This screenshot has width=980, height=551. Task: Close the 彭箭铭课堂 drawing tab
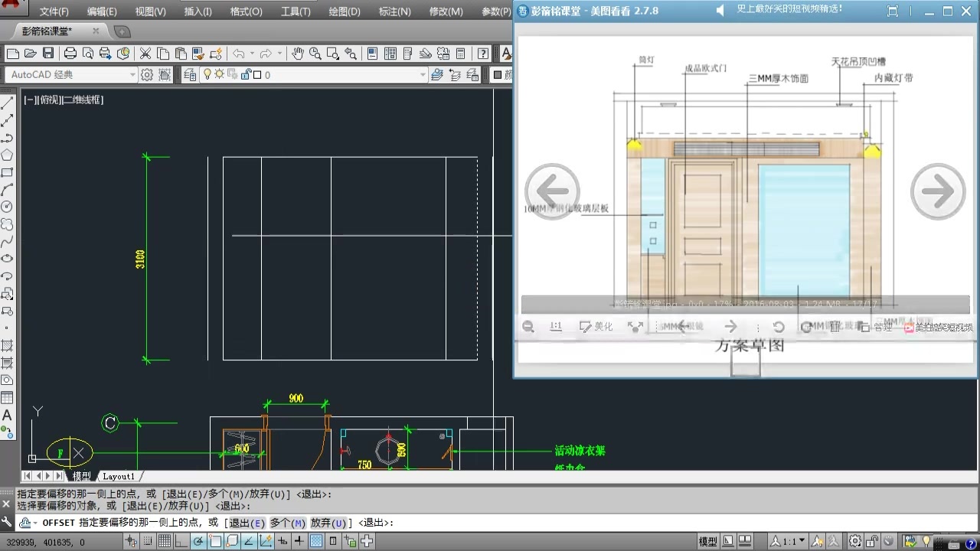96,31
